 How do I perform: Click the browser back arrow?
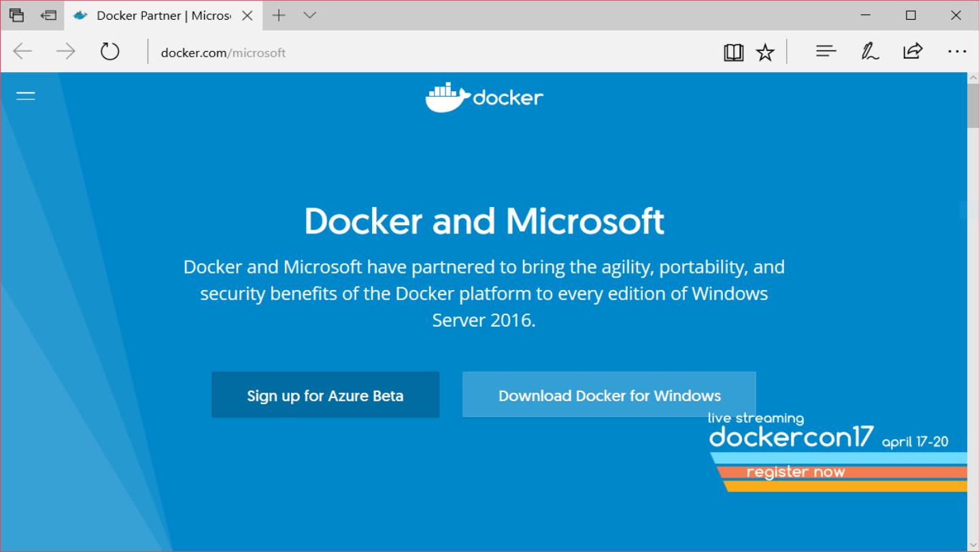click(x=23, y=52)
